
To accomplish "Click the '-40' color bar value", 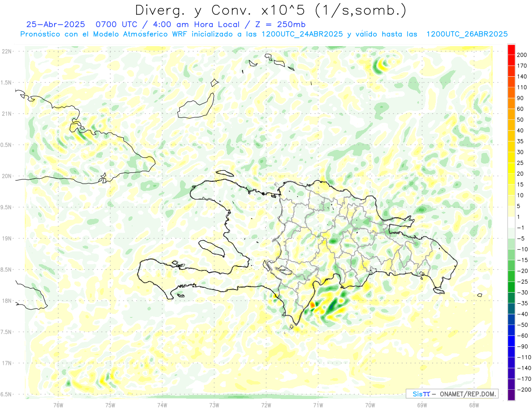I will click(523, 314).
